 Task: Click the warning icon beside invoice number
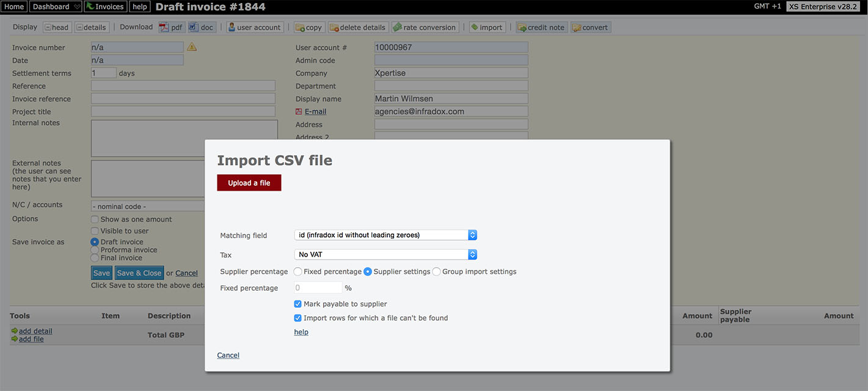click(192, 47)
